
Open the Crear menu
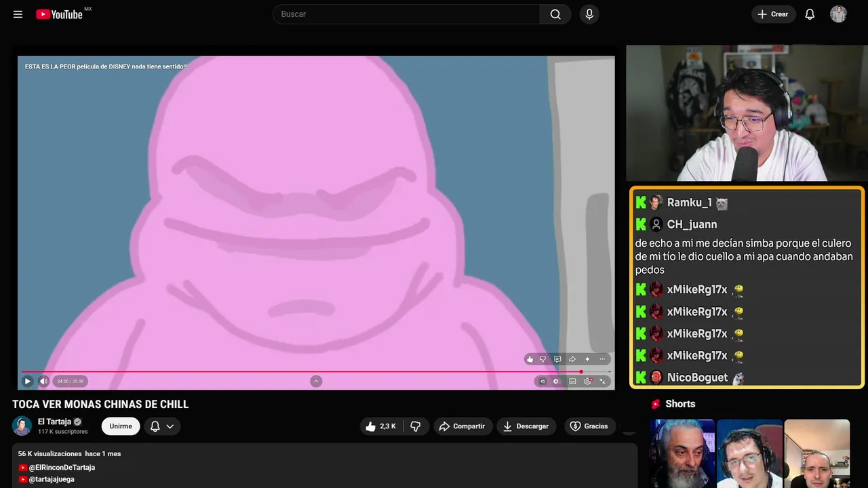(x=773, y=14)
